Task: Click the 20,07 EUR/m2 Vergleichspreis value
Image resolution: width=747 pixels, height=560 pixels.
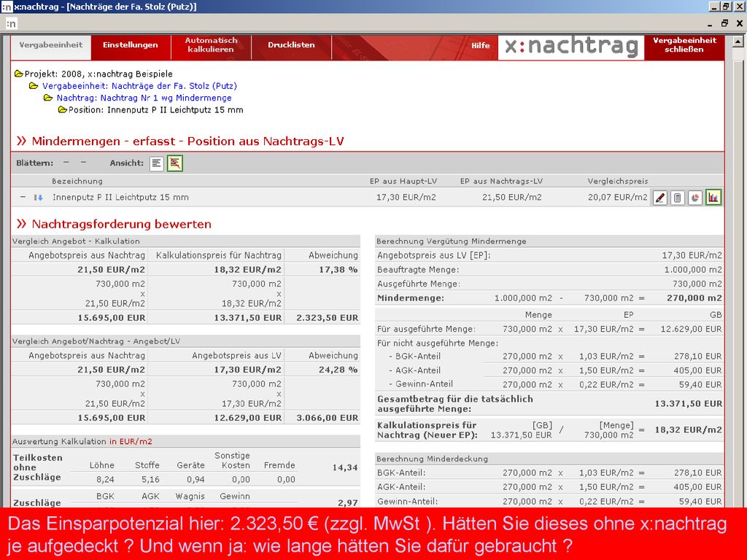Action: click(618, 197)
